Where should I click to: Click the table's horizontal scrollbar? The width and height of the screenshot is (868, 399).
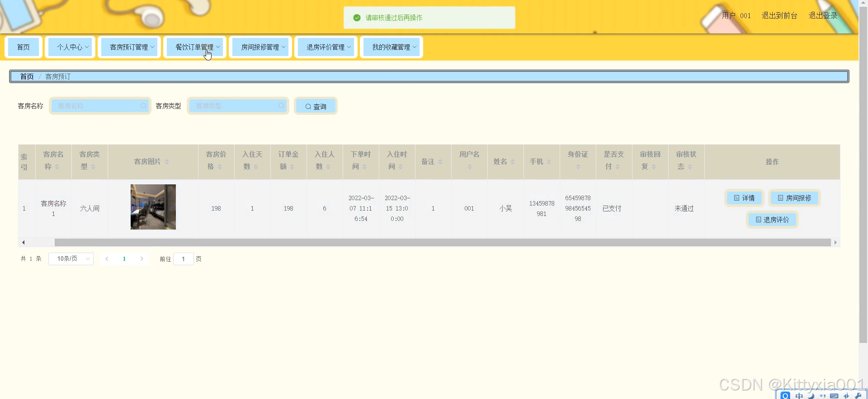443,243
